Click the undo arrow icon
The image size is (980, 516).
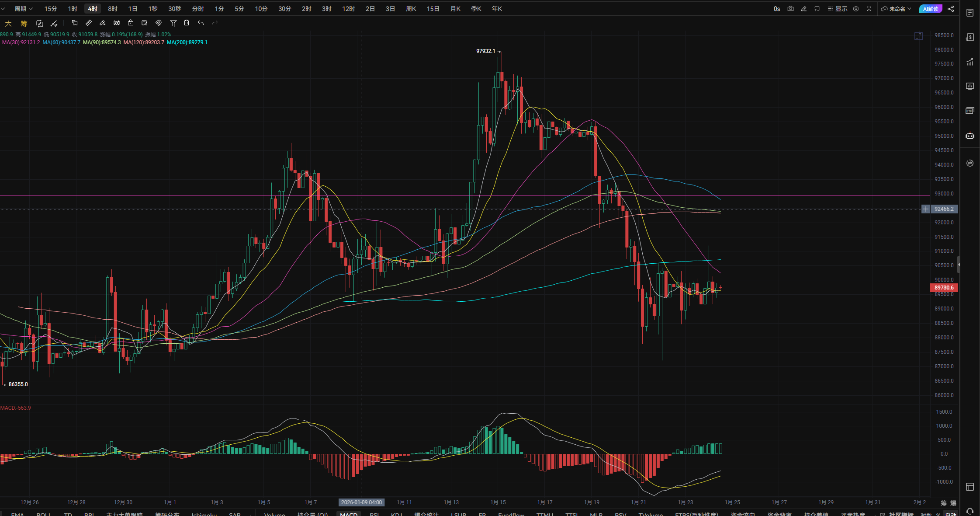tap(201, 23)
